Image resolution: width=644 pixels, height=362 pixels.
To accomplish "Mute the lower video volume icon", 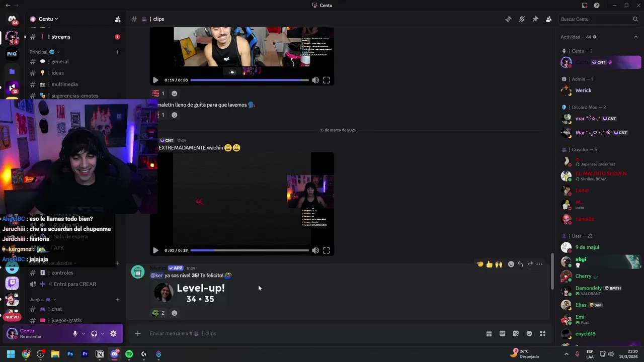I will 315,250.
